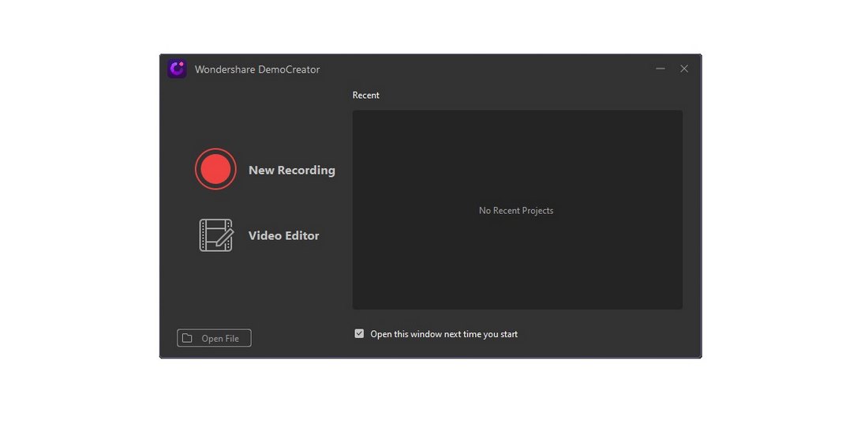Click the folder icon in Open File
Image resolution: width=868 pixels, height=428 pixels.
coord(187,338)
